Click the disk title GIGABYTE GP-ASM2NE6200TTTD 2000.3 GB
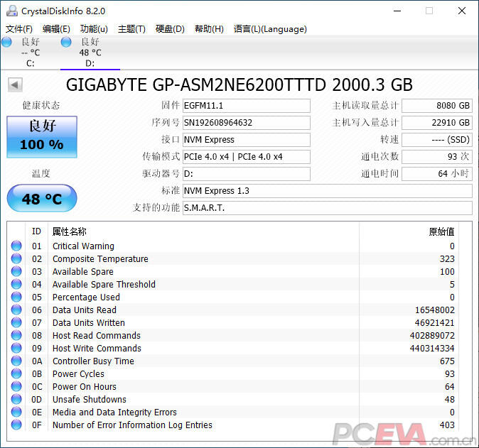The height and width of the screenshot is (448, 479). click(239, 84)
